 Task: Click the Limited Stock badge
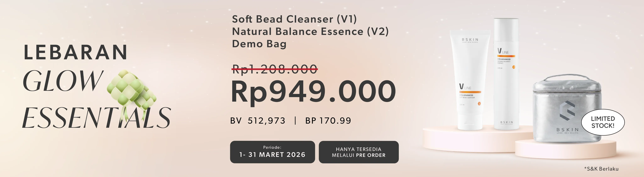pyautogui.click(x=602, y=122)
